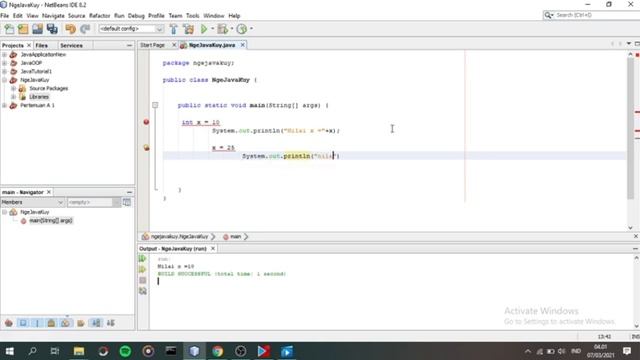Click the editor vertical scrollbar
The height and width of the screenshot is (360, 640).
tap(631, 129)
